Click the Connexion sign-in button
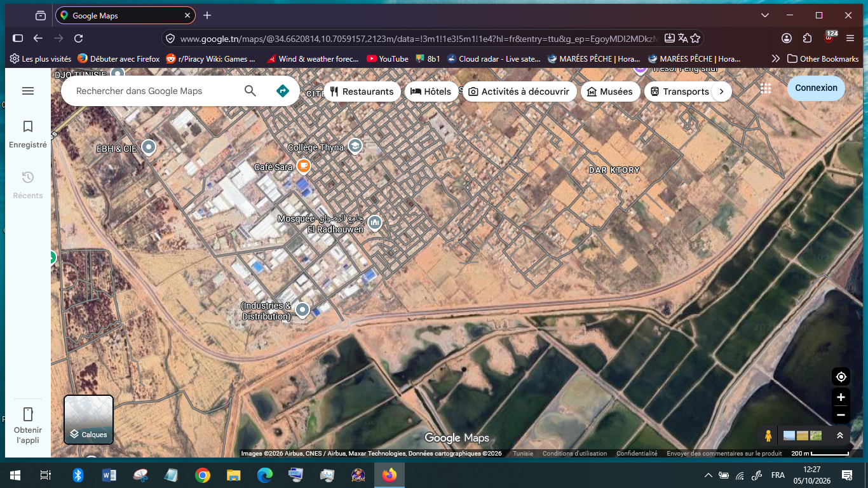This screenshot has width=868, height=488. (x=816, y=88)
